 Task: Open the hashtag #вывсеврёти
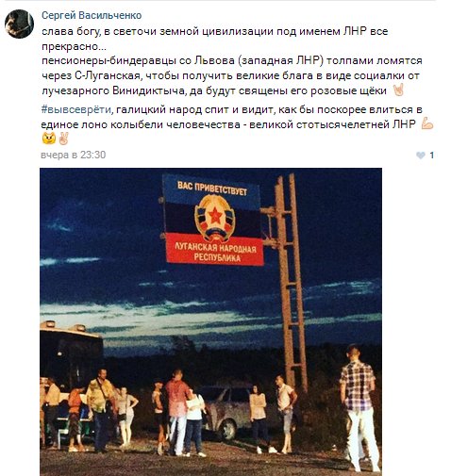(x=76, y=109)
